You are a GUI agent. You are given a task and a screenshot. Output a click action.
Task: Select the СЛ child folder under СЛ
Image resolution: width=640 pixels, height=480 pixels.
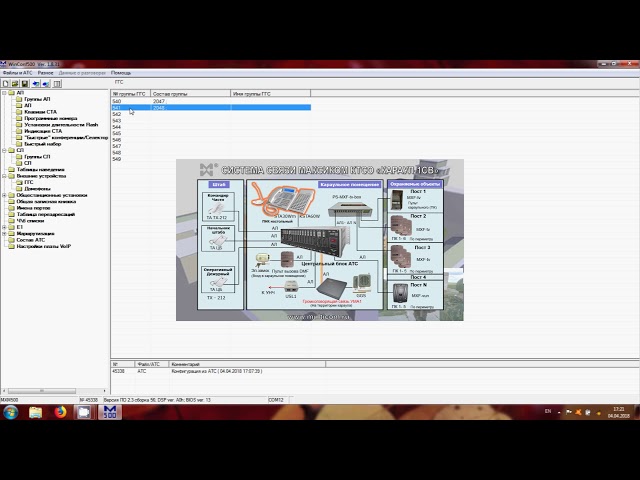click(28, 163)
